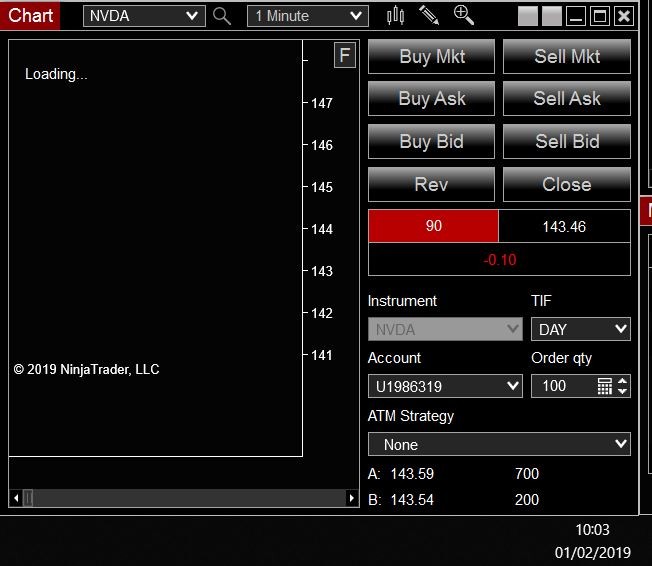Viewport: 652px width, 566px height.
Task: Click Sell Ask button
Action: pos(567,99)
